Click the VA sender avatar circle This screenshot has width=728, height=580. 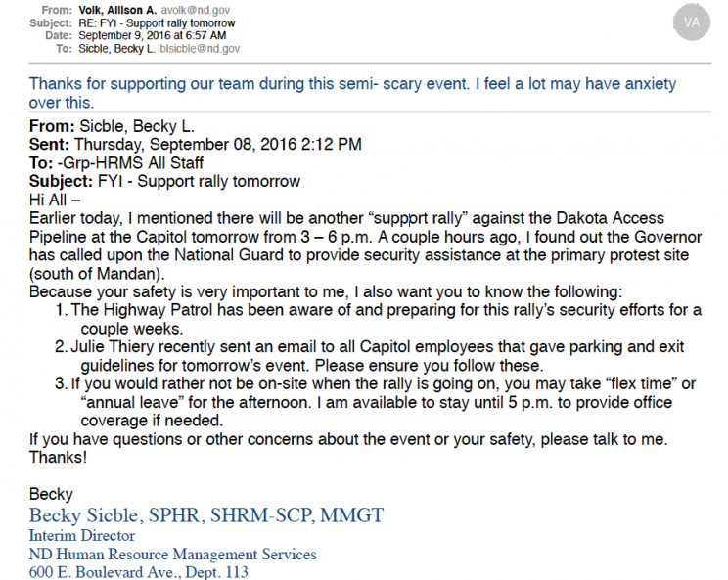[693, 22]
